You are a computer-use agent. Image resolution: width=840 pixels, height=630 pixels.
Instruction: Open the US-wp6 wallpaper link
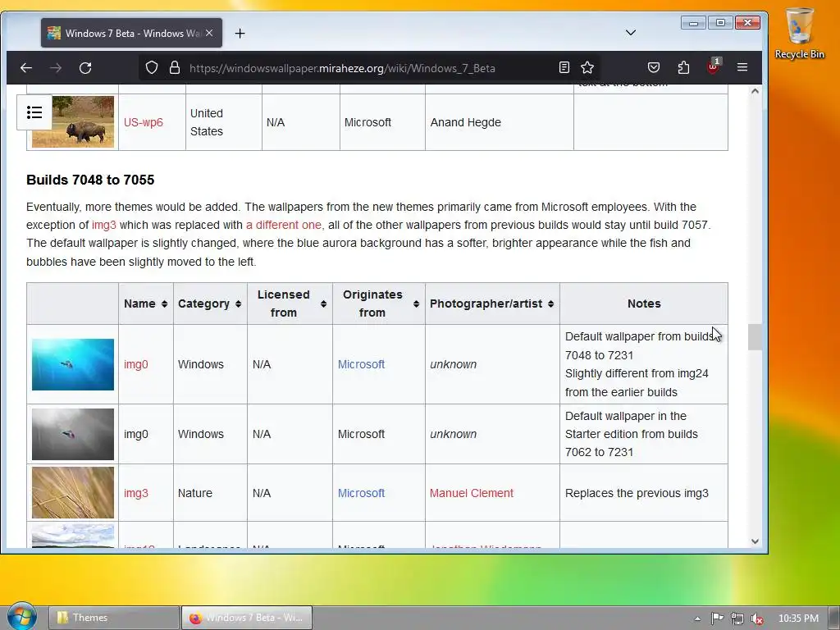coord(143,122)
